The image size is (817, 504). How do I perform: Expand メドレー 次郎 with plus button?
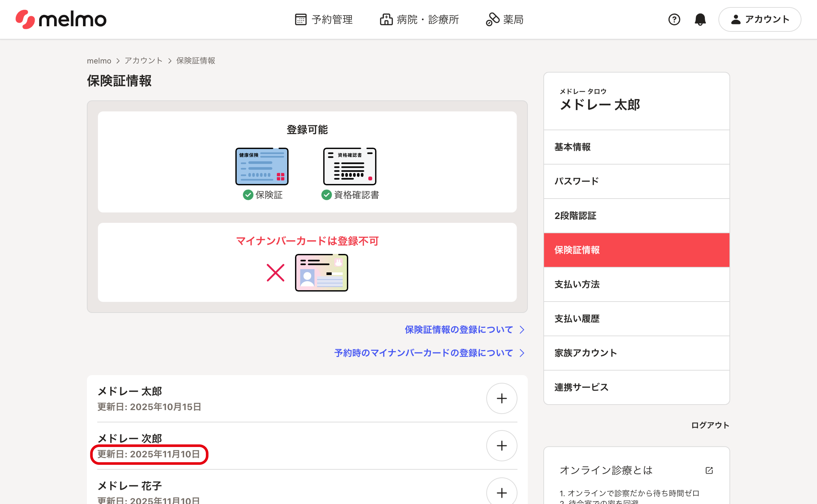pyautogui.click(x=501, y=446)
